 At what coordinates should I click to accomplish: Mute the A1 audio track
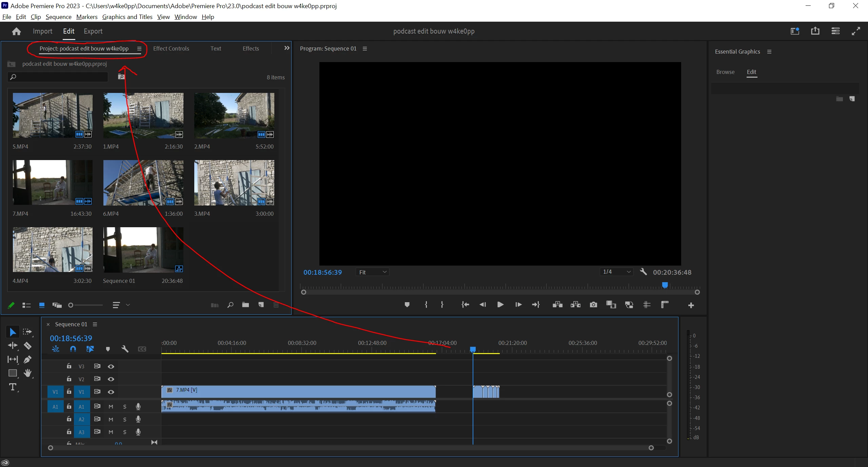pyautogui.click(x=111, y=406)
